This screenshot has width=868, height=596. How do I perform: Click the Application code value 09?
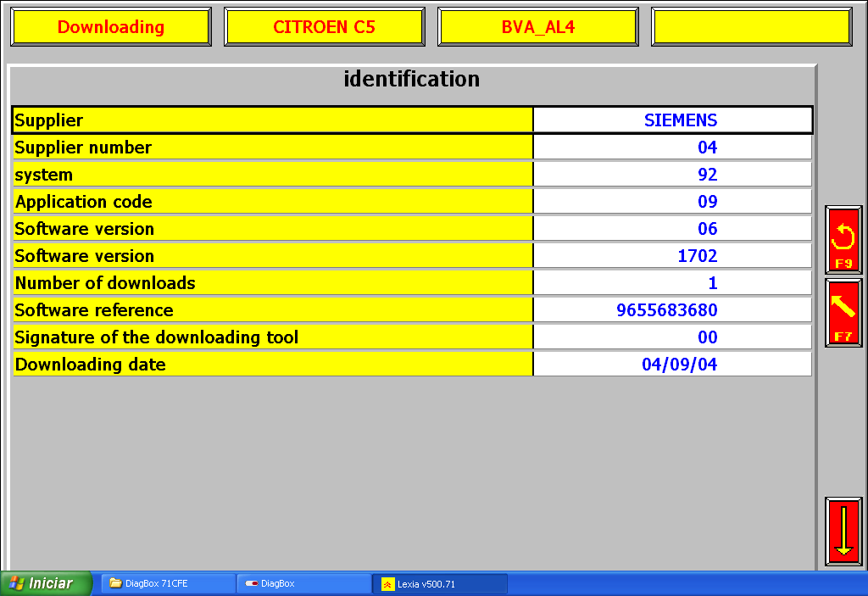[x=673, y=202]
